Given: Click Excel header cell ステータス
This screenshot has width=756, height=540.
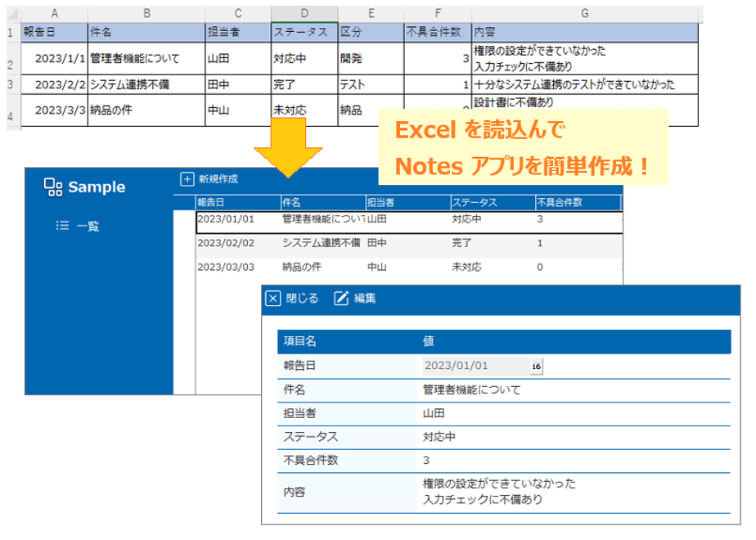Looking at the screenshot, I should [304, 32].
